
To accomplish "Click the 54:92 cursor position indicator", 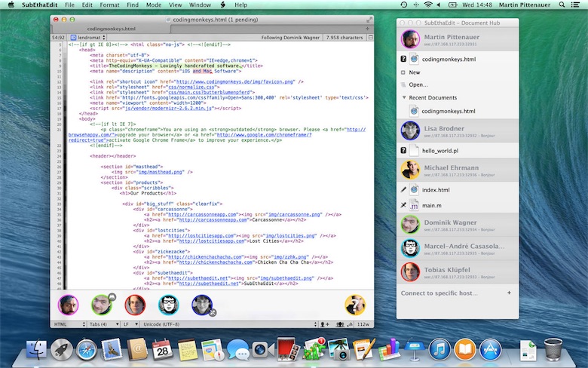I will [x=58, y=38].
